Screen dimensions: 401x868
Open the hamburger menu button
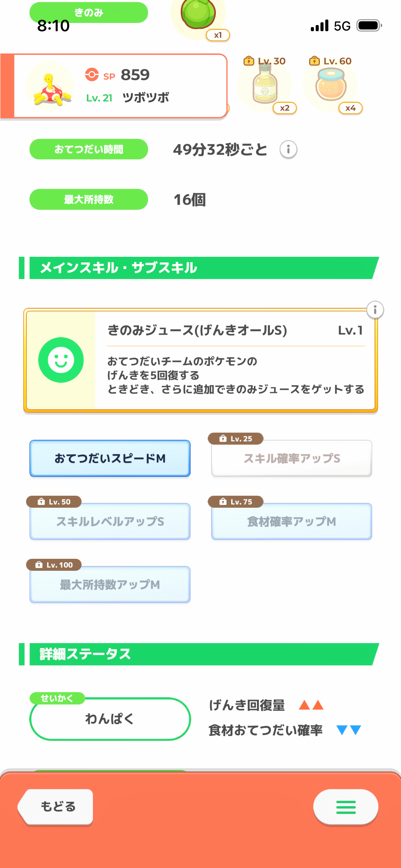pyautogui.click(x=345, y=807)
